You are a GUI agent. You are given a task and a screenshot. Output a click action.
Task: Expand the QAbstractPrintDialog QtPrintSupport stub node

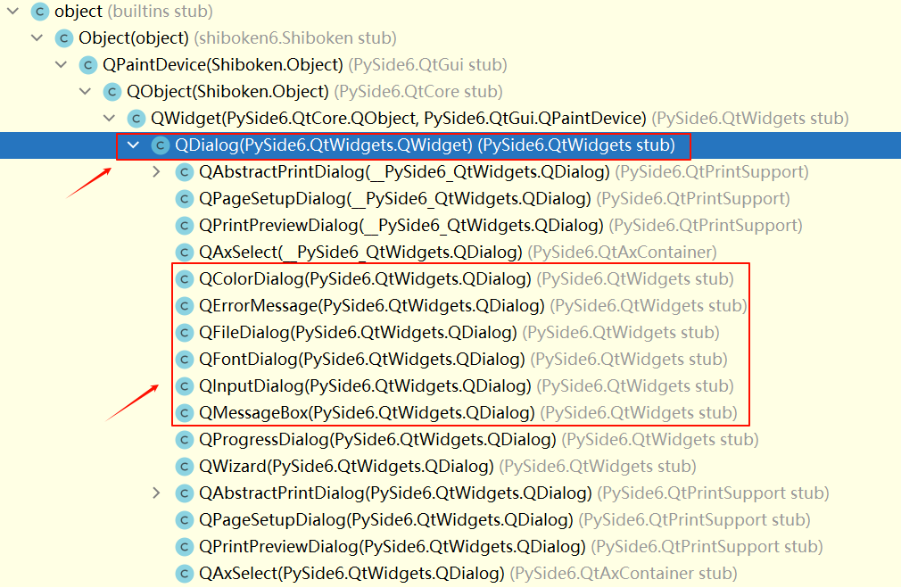156,493
